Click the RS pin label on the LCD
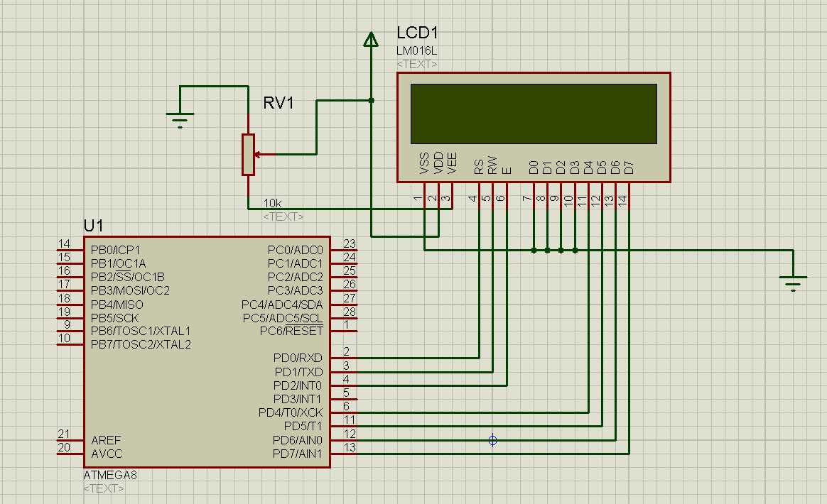 click(479, 167)
